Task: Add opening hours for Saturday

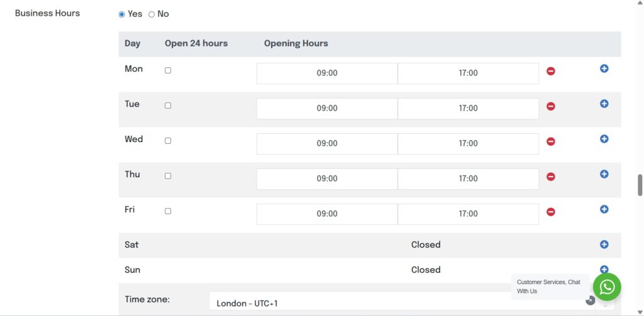Action: (x=604, y=244)
